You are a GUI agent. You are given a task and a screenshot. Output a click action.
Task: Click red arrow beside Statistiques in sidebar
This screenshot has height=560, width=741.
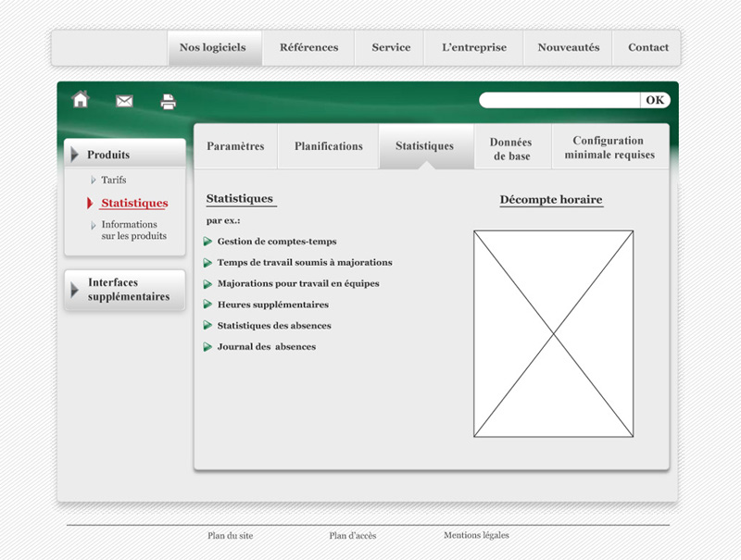[x=90, y=203]
